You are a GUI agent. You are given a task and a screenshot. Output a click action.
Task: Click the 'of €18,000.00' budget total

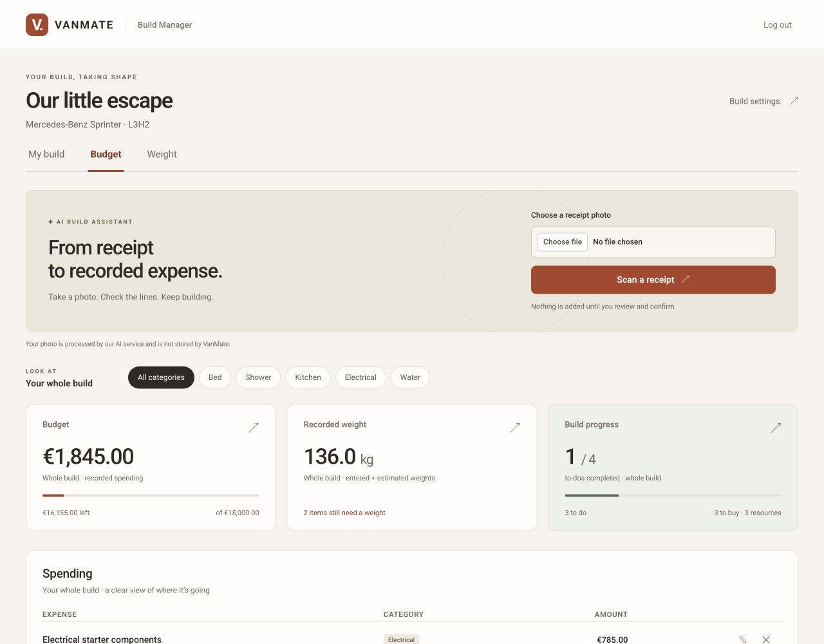pos(238,513)
